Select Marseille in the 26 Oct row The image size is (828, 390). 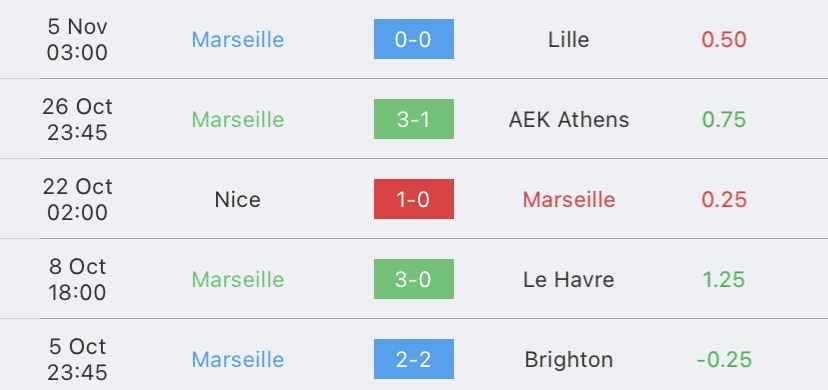(238, 120)
